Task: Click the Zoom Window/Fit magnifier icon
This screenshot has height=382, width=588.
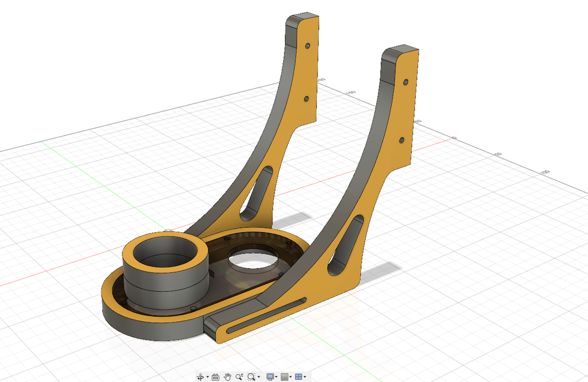Action: coord(252,377)
